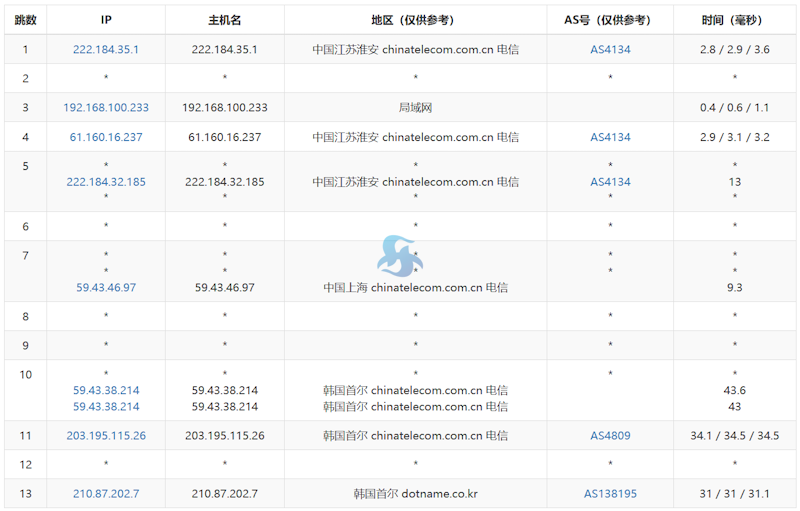This screenshot has height=511, width=800.
Task: Click the IP column header
Action: 106,20
